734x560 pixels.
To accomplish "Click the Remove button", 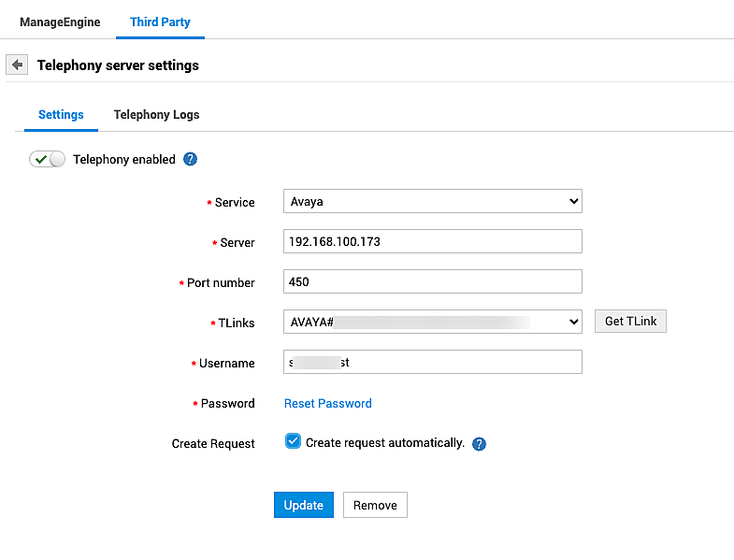I will coord(375,505).
